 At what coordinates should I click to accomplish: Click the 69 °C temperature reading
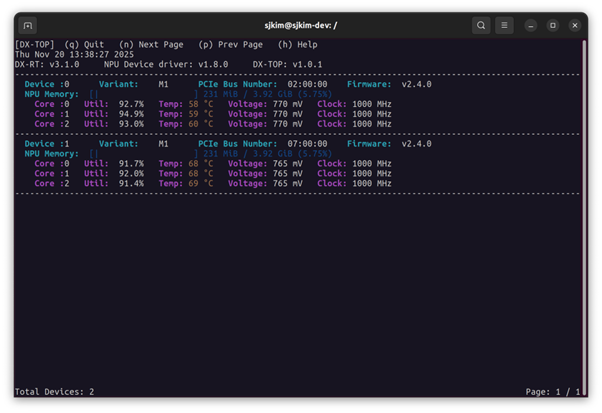point(201,183)
